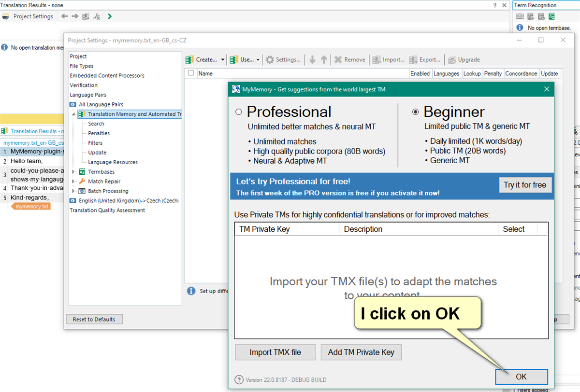The height and width of the screenshot is (392, 580).
Task: Click the Project Settings toolbar icon
Action: coord(6,16)
